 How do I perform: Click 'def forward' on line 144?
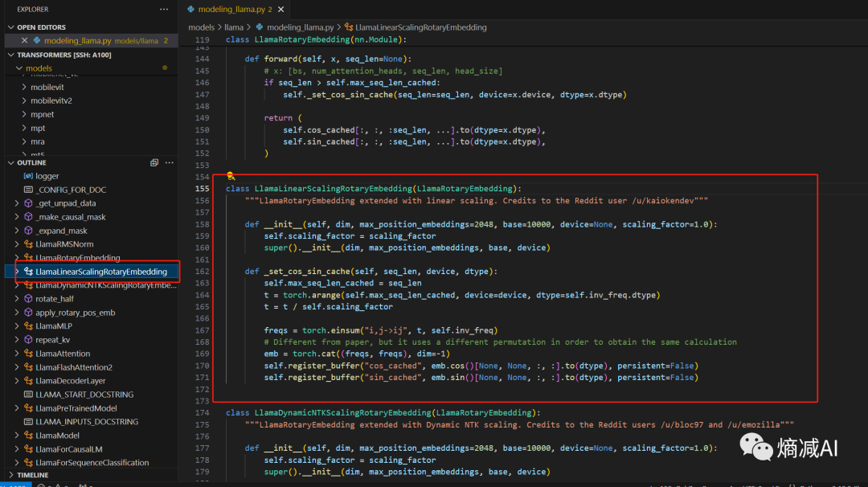point(272,59)
